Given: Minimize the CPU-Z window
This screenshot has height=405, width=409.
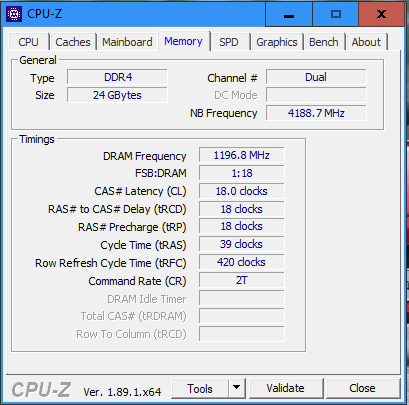Looking at the screenshot, I should [289, 14].
